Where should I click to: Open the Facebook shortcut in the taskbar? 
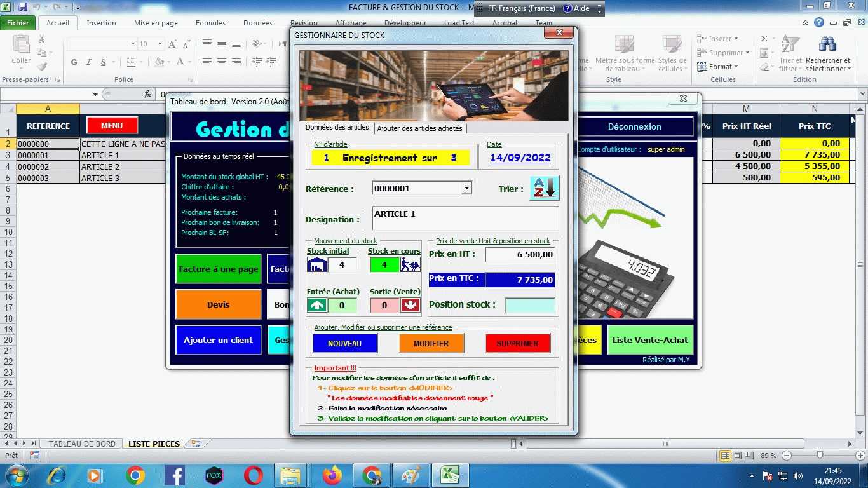175,475
